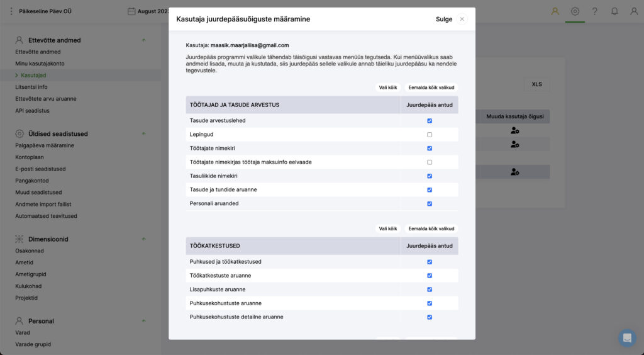Click the calendar icon next to August
This screenshot has height=355, width=644.
pyautogui.click(x=131, y=11)
